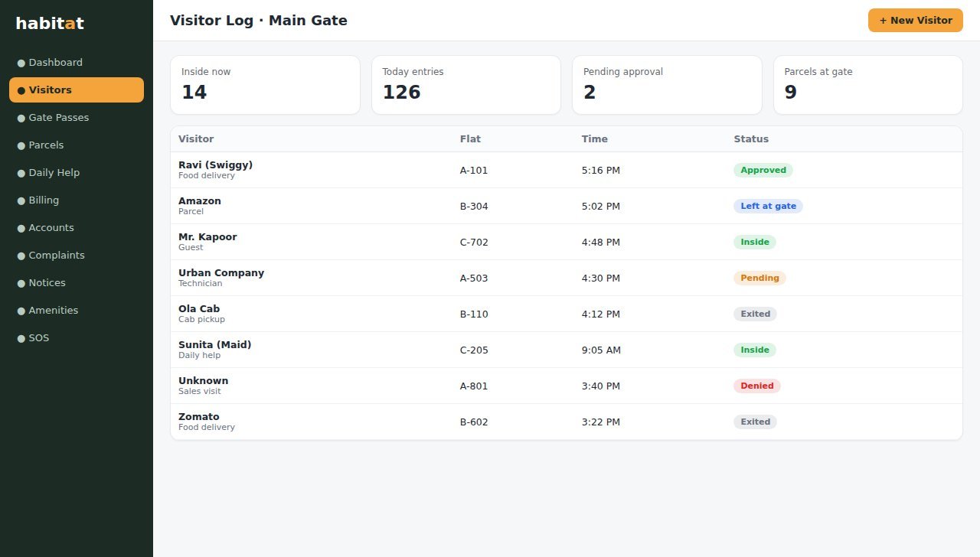Click the Flat column header
This screenshot has height=557, width=980.
(470, 139)
